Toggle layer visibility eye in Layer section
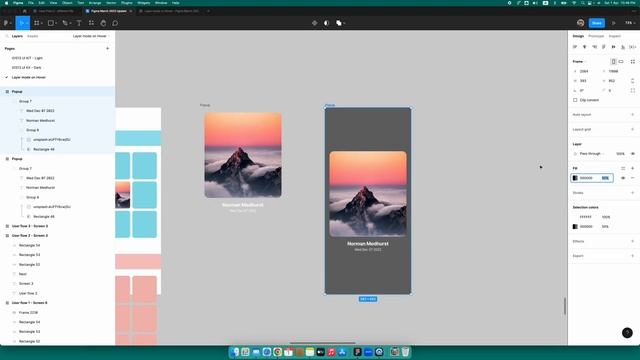This screenshot has width=640, height=360. 633,154
